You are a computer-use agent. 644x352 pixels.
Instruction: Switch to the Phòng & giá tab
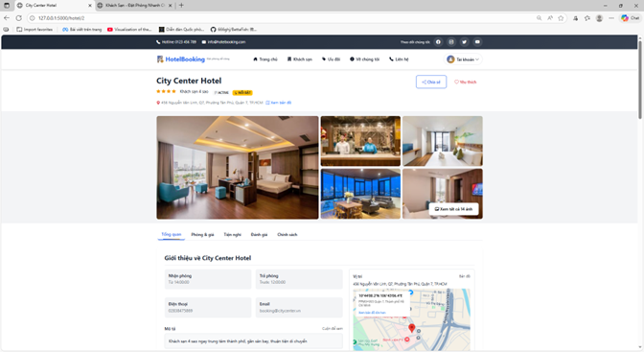tap(202, 234)
